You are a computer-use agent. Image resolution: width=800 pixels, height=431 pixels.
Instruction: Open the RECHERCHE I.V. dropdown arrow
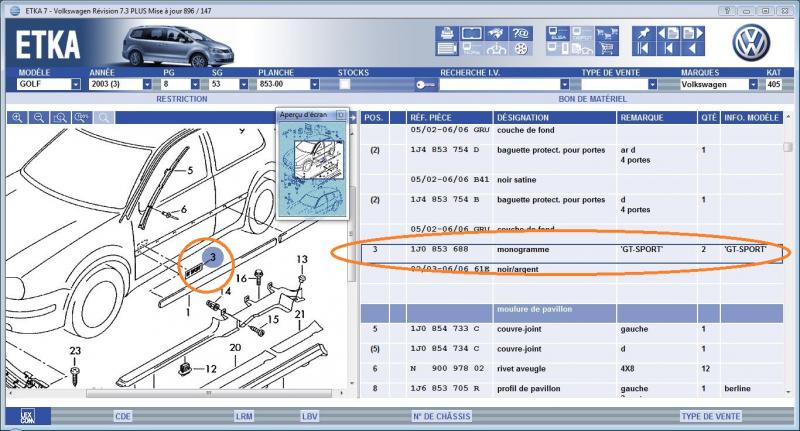(564, 84)
